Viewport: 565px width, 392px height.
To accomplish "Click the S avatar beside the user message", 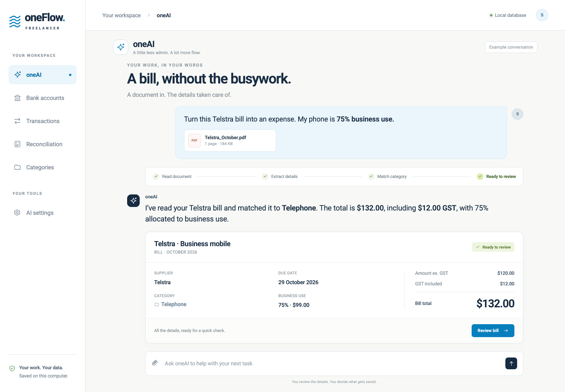I will click(518, 114).
